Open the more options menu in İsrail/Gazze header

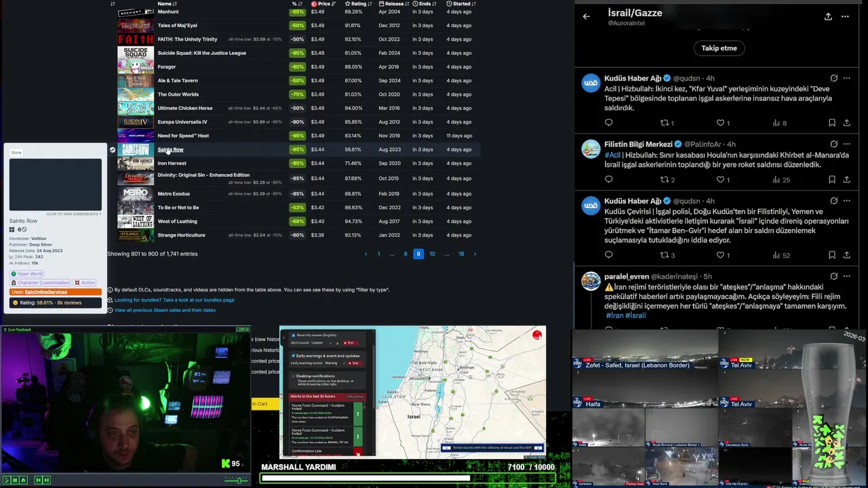(x=845, y=16)
